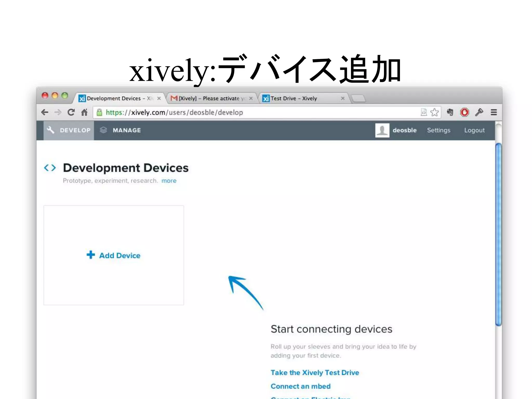Screen dimensions: 532x399
Task: Open the deosble profile link
Action: (404, 130)
